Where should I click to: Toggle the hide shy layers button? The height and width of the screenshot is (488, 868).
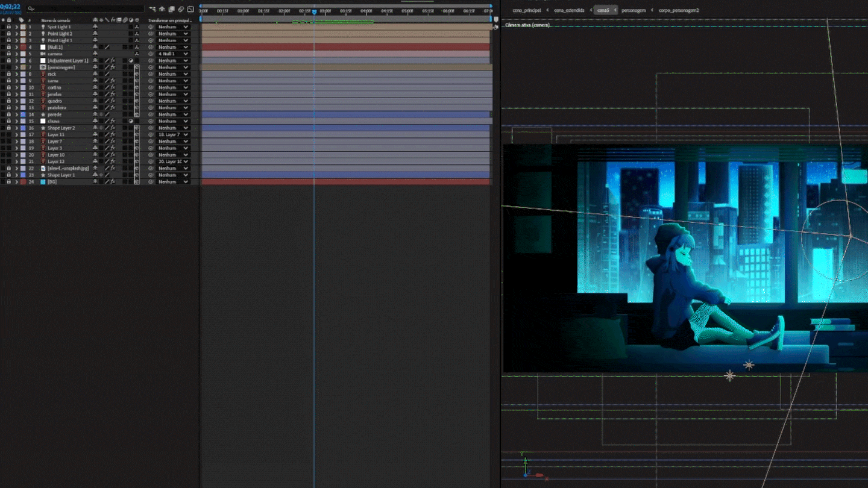[162, 9]
